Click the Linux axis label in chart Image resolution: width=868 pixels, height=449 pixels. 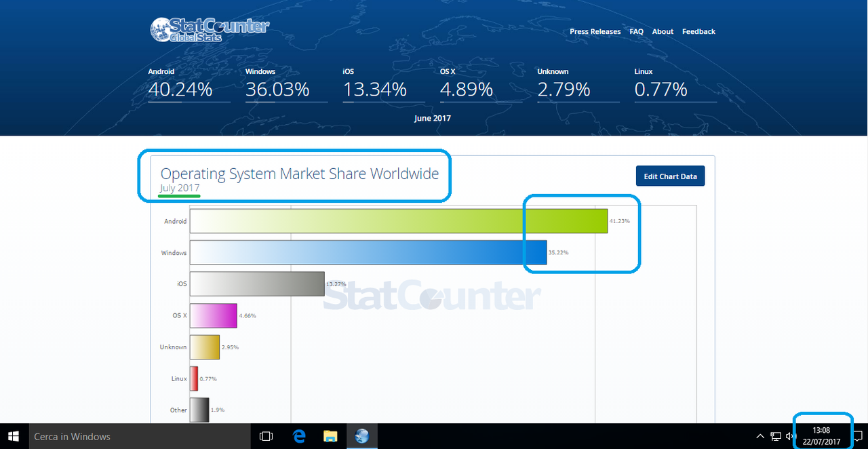(179, 378)
